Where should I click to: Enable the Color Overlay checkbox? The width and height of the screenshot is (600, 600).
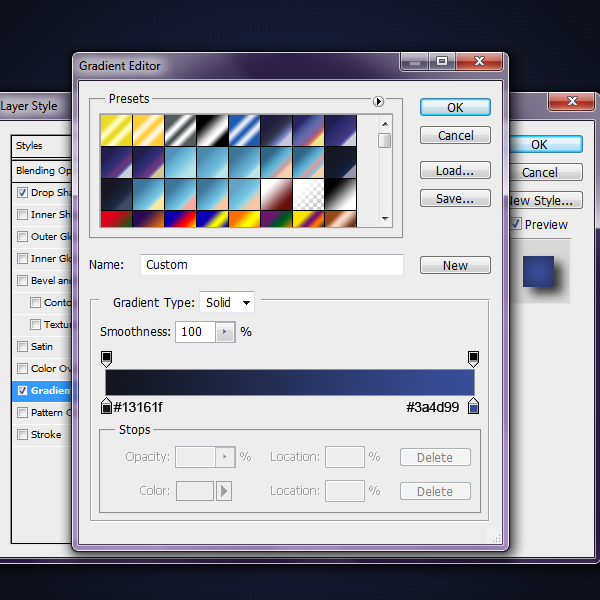[23, 368]
